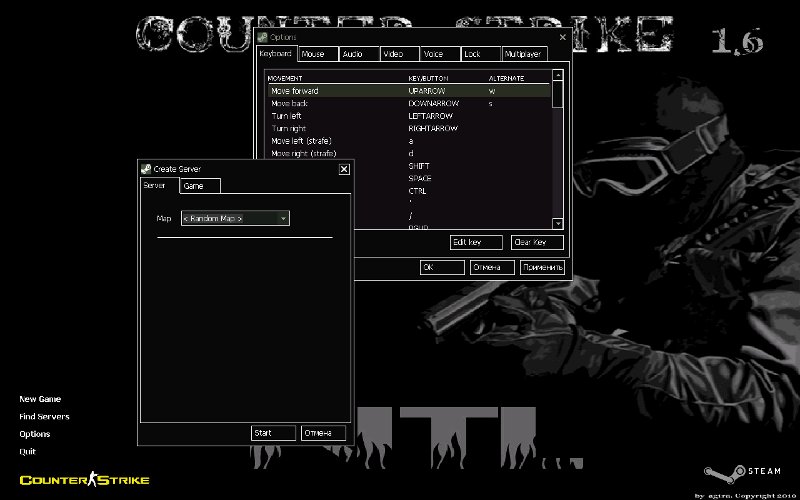
Task: Click Quit in the main menu
Action: click(x=28, y=452)
